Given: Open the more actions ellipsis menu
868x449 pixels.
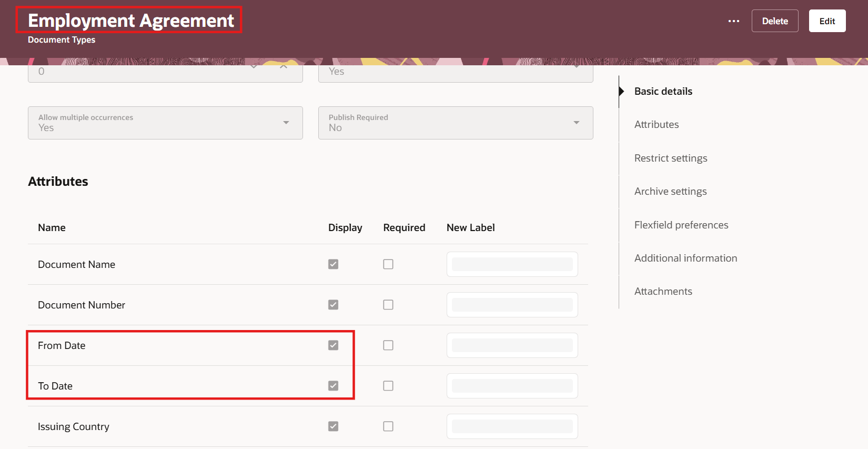Looking at the screenshot, I should 734,21.
